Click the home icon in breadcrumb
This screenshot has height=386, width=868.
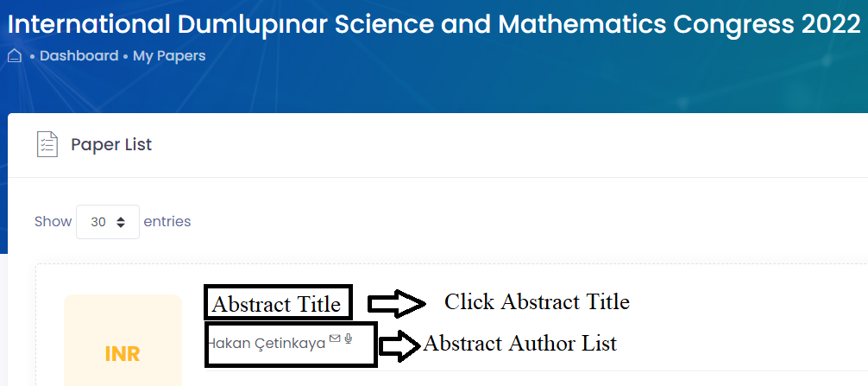pyautogui.click(x=15, y=56)
